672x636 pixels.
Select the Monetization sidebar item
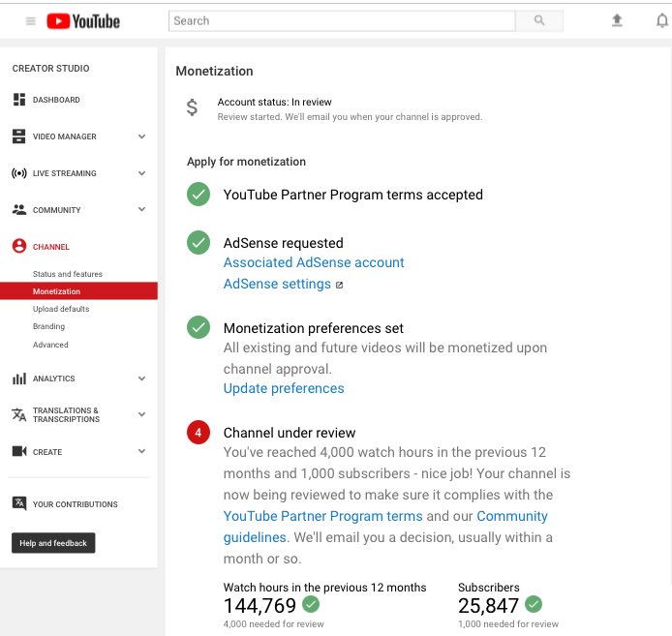click(78, 291)
